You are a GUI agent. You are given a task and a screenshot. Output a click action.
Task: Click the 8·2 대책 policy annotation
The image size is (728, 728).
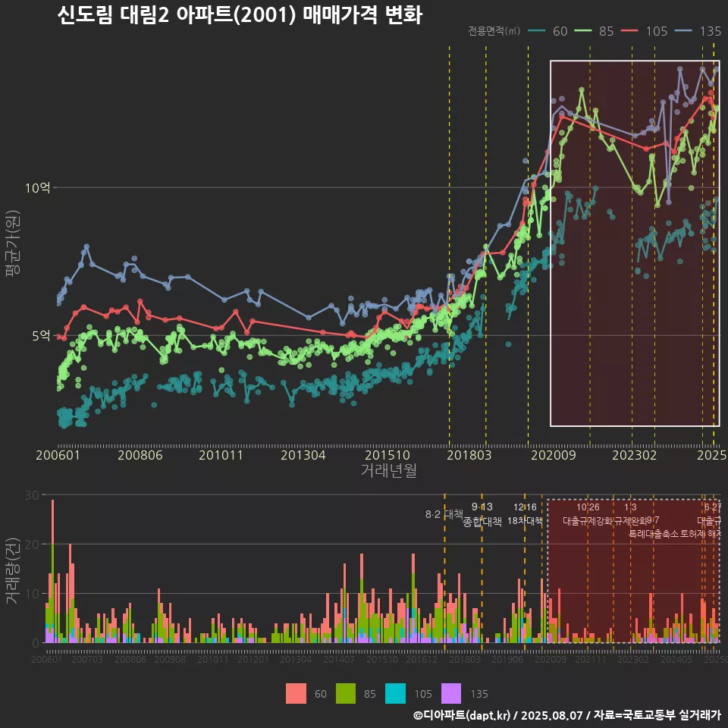(444, 514)
